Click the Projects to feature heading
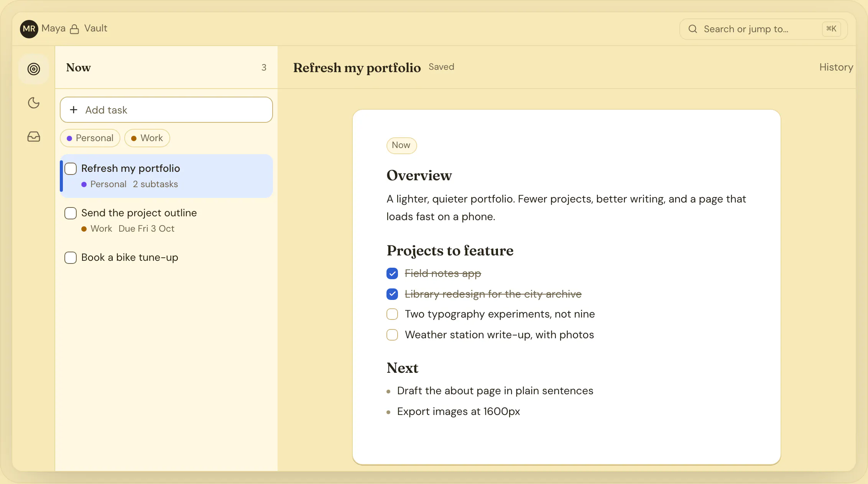This screenshot has height=484, width=868. coord(450,250)
